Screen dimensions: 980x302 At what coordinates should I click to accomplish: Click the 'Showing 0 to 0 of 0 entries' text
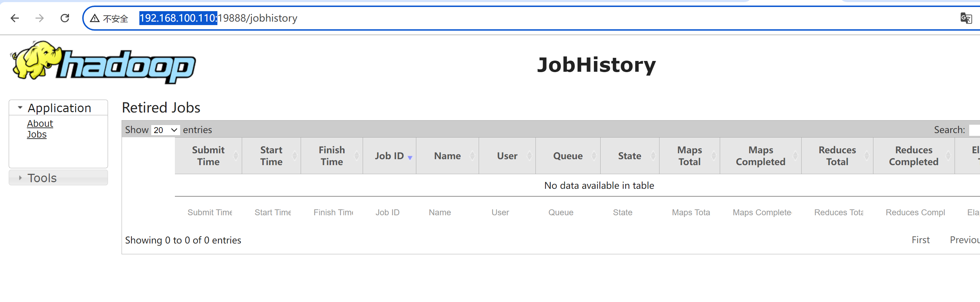(x=183, y=240)
